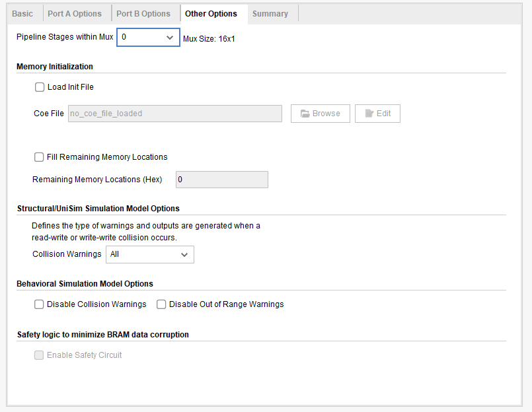Open the Port B Options tab
532x412 pixels.
pos(143,14)
